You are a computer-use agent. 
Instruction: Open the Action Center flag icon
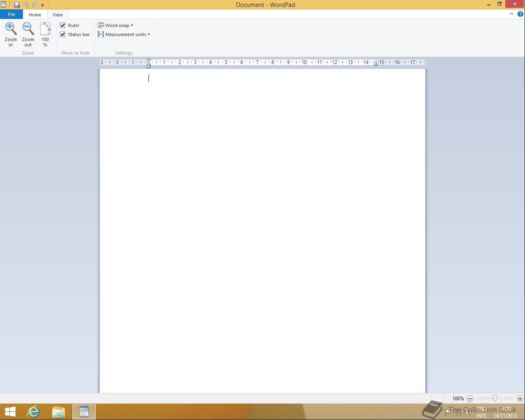click(x=448, y=412)
